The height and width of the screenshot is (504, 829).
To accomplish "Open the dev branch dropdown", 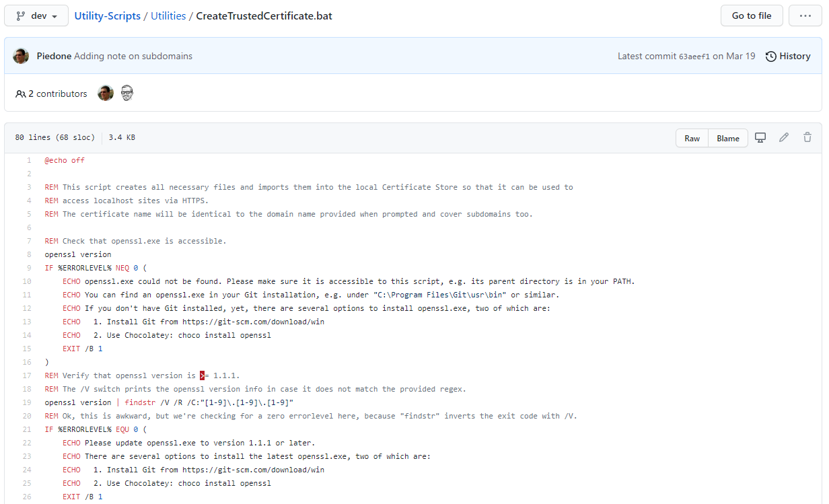I will click(x=36, y=15).
